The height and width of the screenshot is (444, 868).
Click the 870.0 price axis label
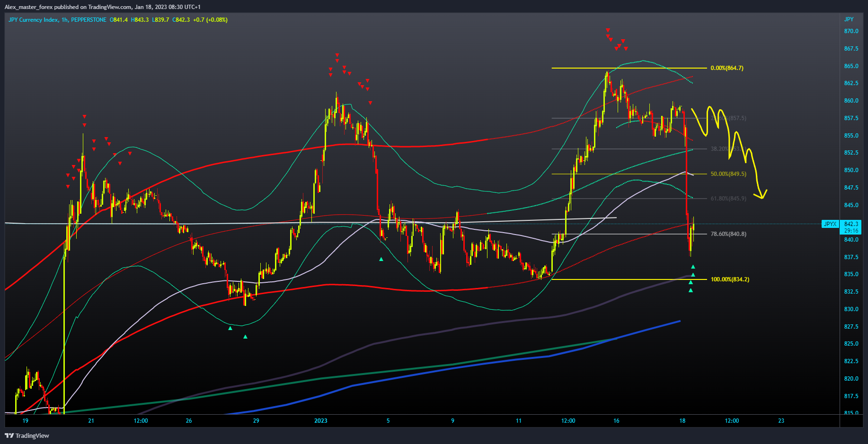(851, 31)
